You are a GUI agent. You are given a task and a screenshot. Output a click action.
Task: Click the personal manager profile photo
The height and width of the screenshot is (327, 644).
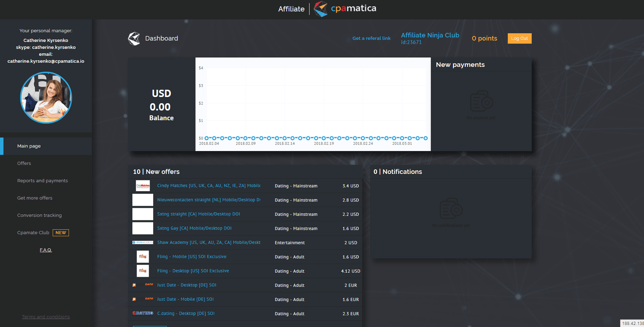46,98
